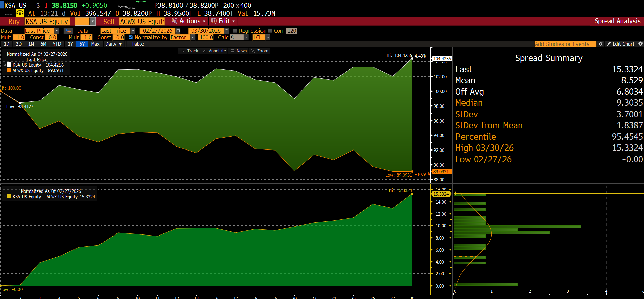Click the 104.4256 price axis label

tap(442, 59)
